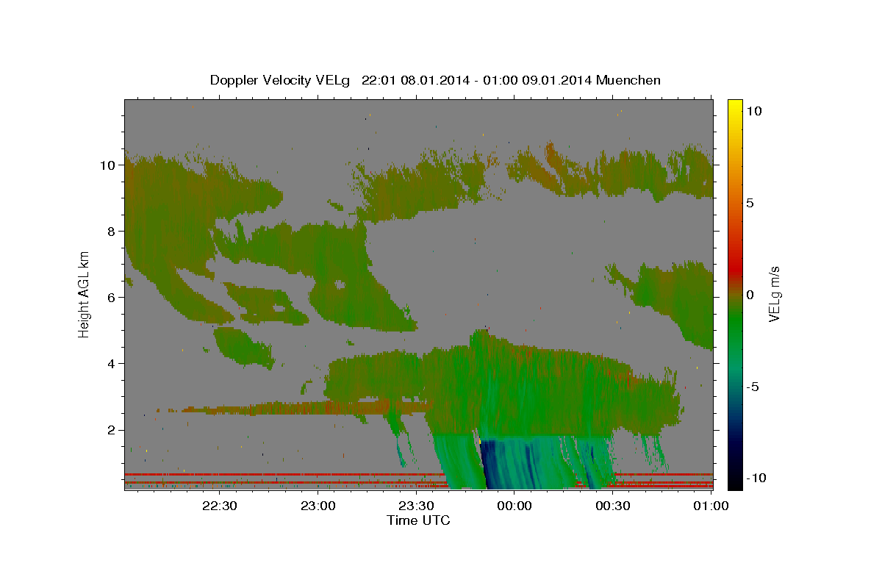Click the 23:00 time tick label
Viewport: 882px width, 588px height.
318,506
